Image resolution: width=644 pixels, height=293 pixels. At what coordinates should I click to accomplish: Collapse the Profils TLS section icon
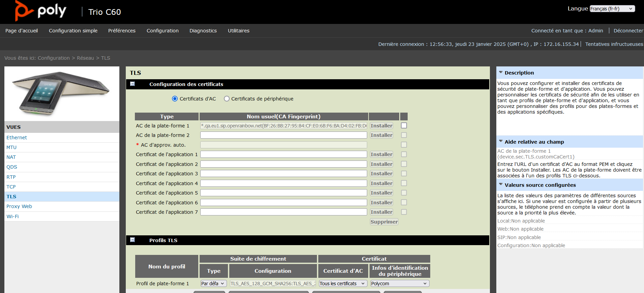click(133, 240)
